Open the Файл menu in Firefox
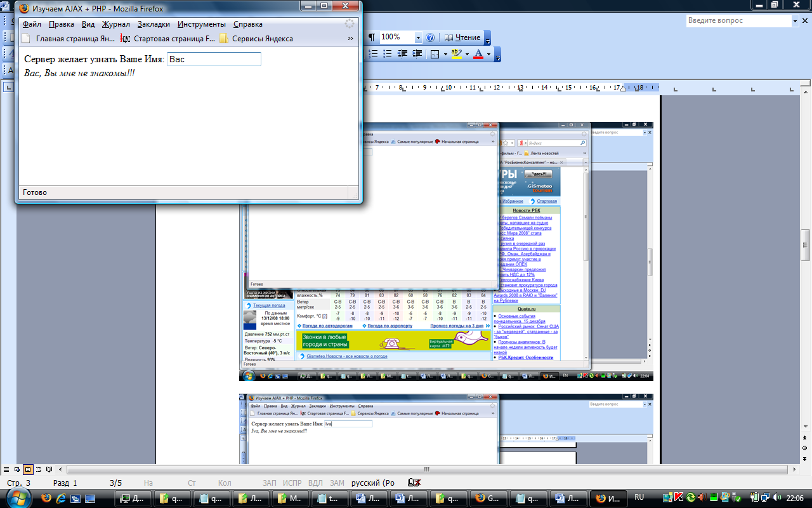812x508 pixels. pyautogui.click(x=32, y=24)
